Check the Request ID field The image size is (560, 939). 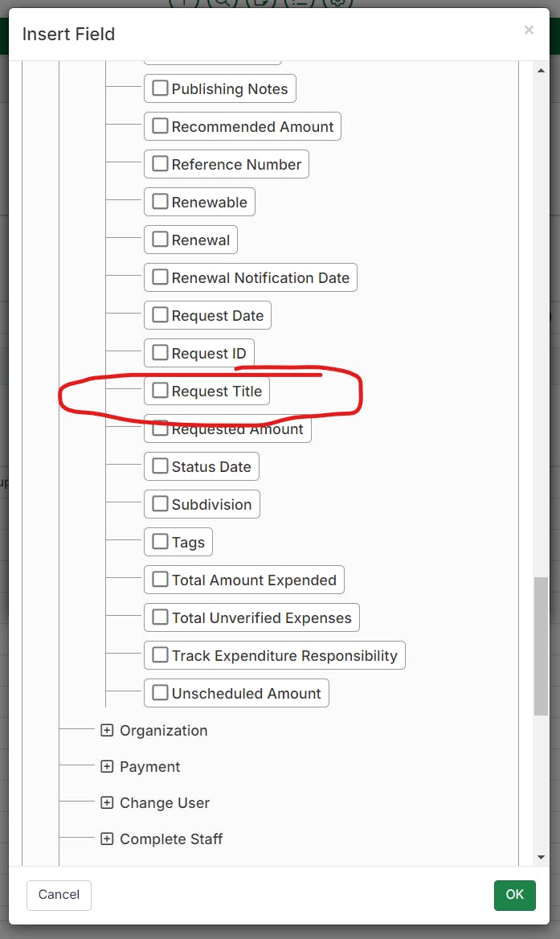pos(161,353)
